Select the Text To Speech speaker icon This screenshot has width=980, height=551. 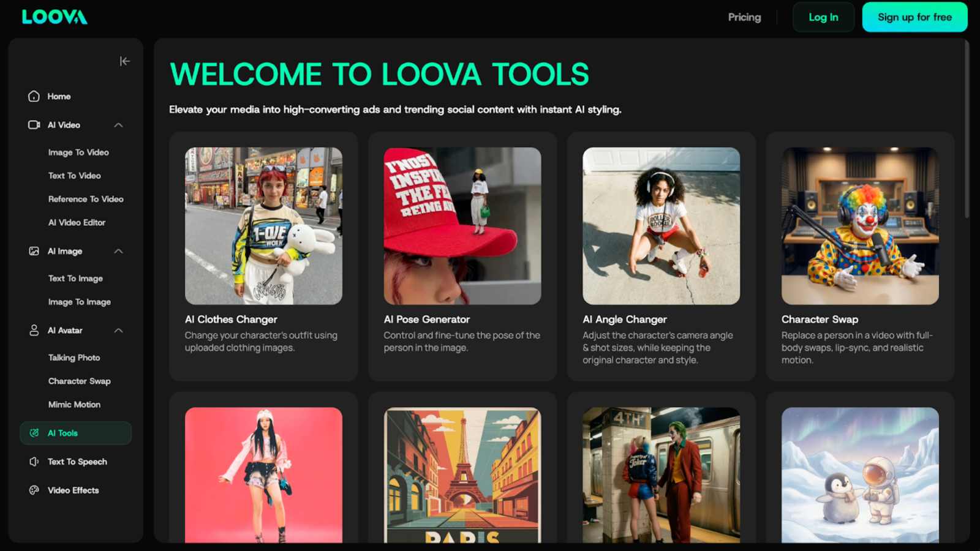33,462
